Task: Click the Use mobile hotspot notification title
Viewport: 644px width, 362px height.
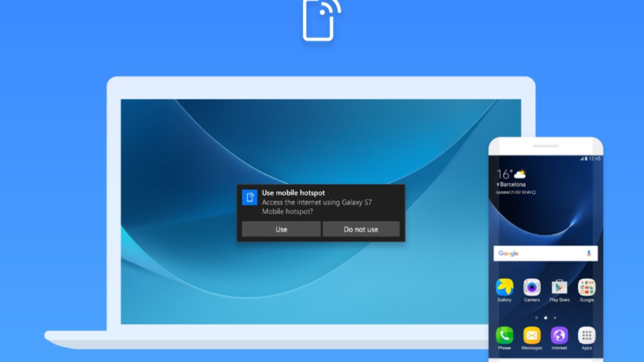Action: pyautogui.click(x=293, y=193)
